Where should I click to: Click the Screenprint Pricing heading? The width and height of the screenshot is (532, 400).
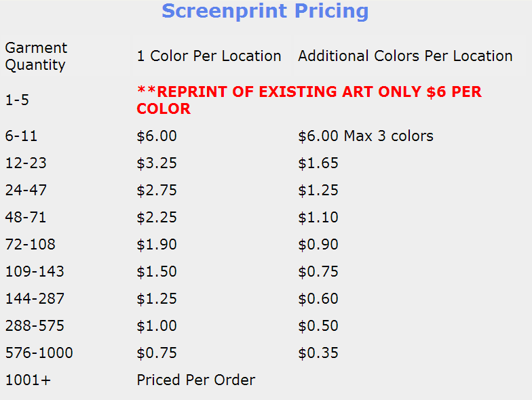point(265,12)
